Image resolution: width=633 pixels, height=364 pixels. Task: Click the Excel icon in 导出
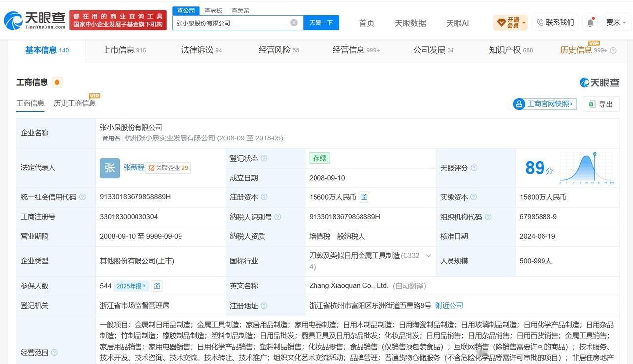click(592, 104)
